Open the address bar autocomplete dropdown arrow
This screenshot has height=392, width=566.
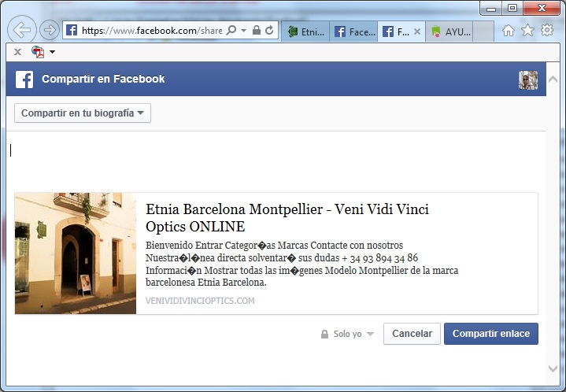tap(244, 31)
